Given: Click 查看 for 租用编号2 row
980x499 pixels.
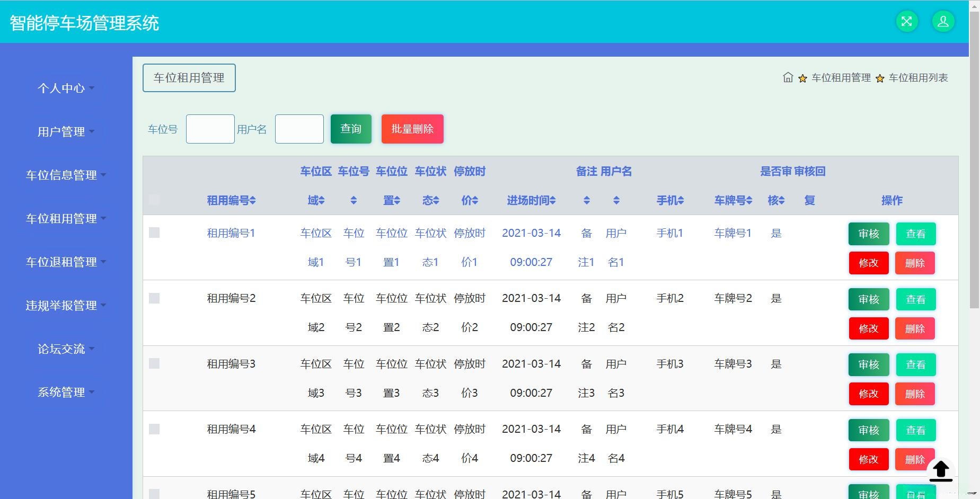Looking at the screenshot, I should pyautogui.click(x=916, y=299).
